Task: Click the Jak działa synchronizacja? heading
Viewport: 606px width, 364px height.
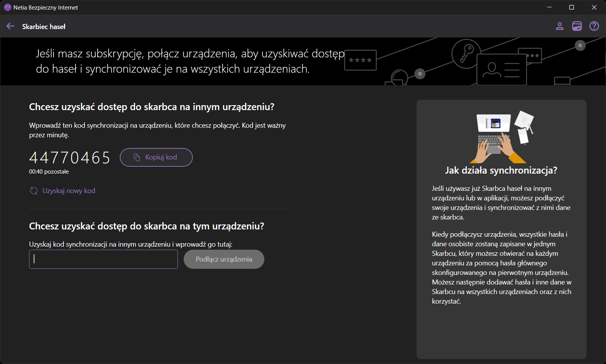Action: click(x=501, y=171)
